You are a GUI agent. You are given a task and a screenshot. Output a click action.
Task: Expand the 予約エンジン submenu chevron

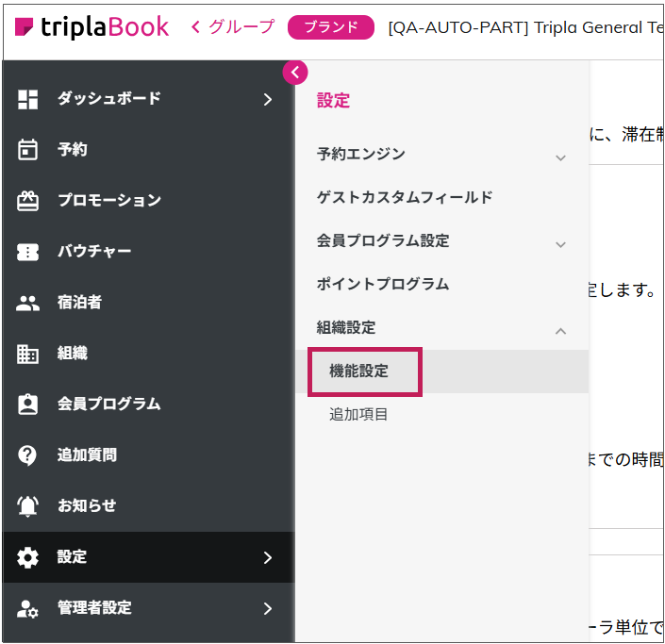tap(560, 157)
